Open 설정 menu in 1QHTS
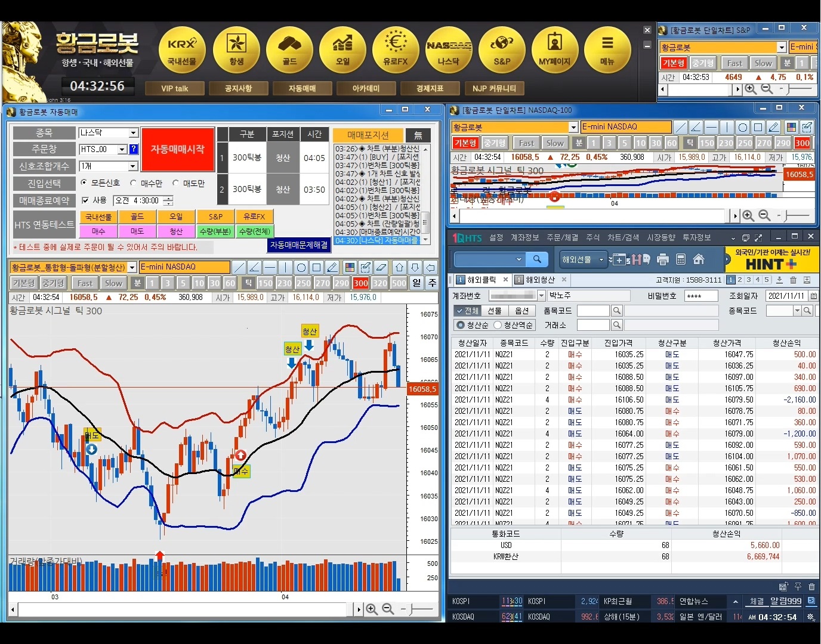 tap(496, 237)
